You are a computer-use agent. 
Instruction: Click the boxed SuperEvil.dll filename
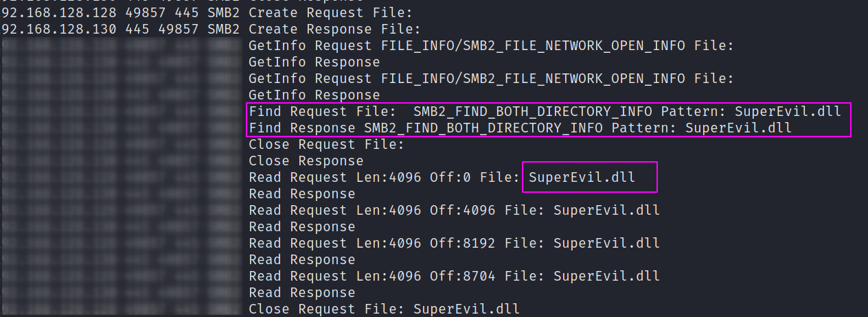[x=582, y=178]
